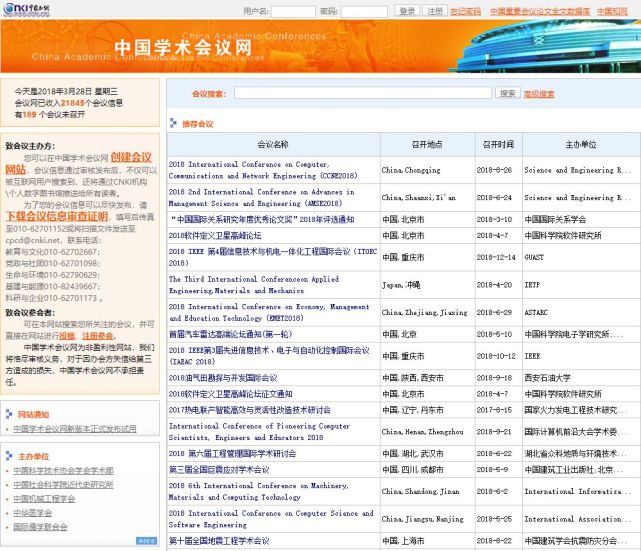Viewport: 641px width, 551px height.
Task: Open the 2018软件定义卫星高峰论坛征文通知 link
Action: click(231, 394)
